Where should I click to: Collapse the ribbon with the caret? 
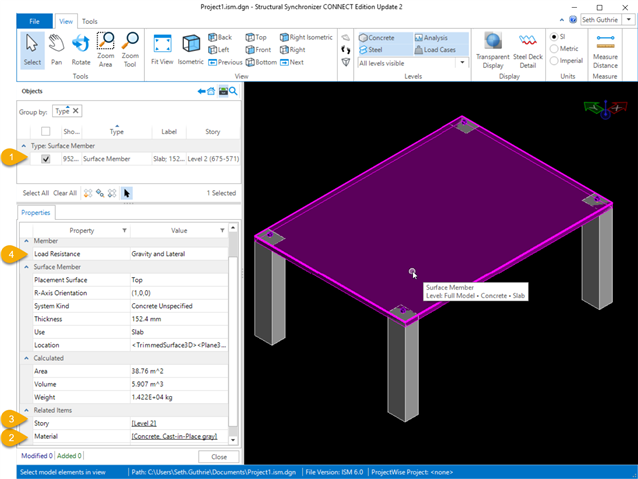562,20
